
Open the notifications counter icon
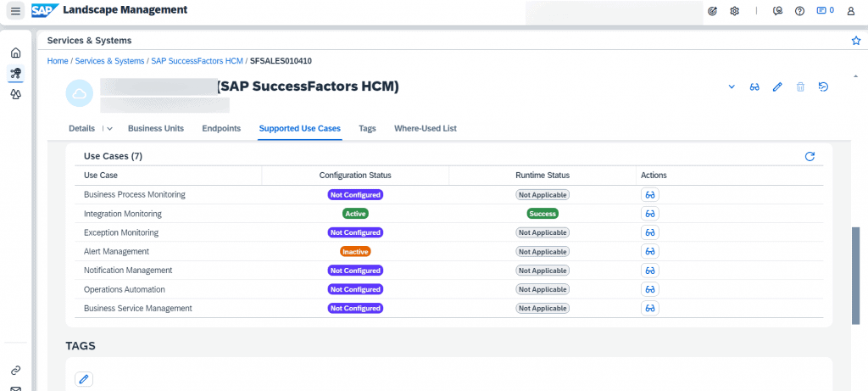[826, 10]
